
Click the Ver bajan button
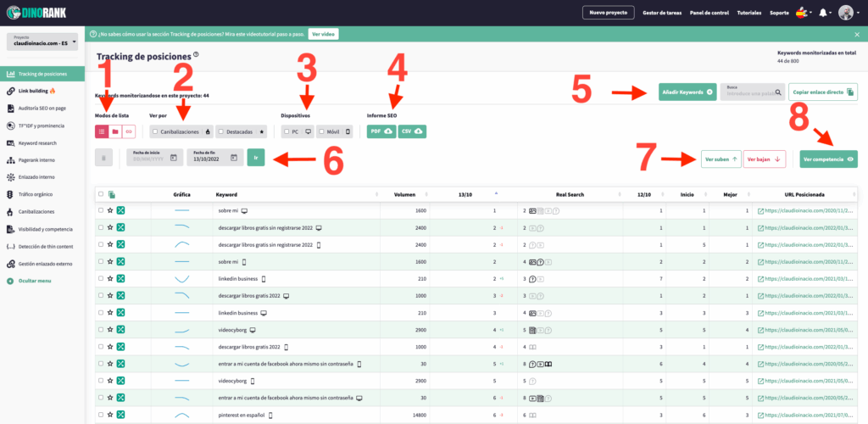pos(764,159)
